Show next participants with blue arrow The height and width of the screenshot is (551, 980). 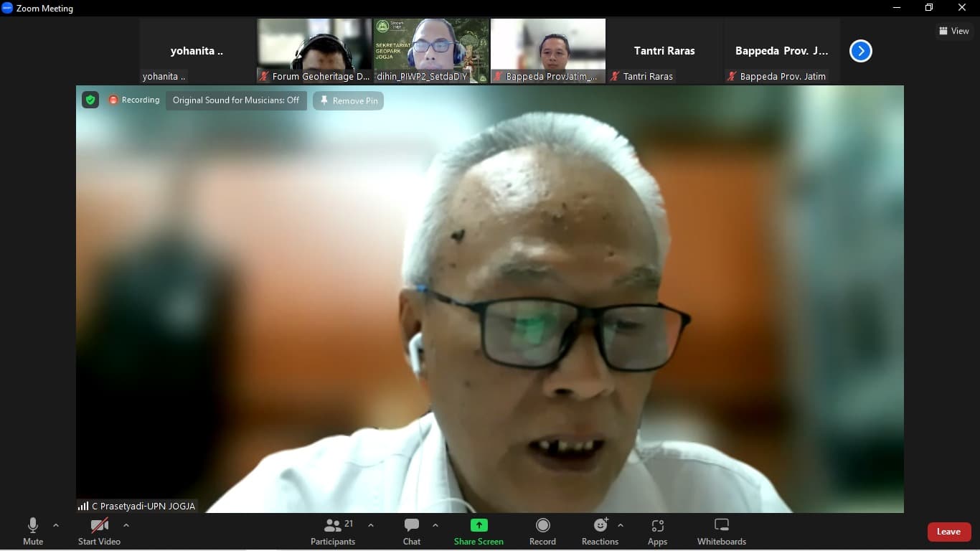point(861,51)
